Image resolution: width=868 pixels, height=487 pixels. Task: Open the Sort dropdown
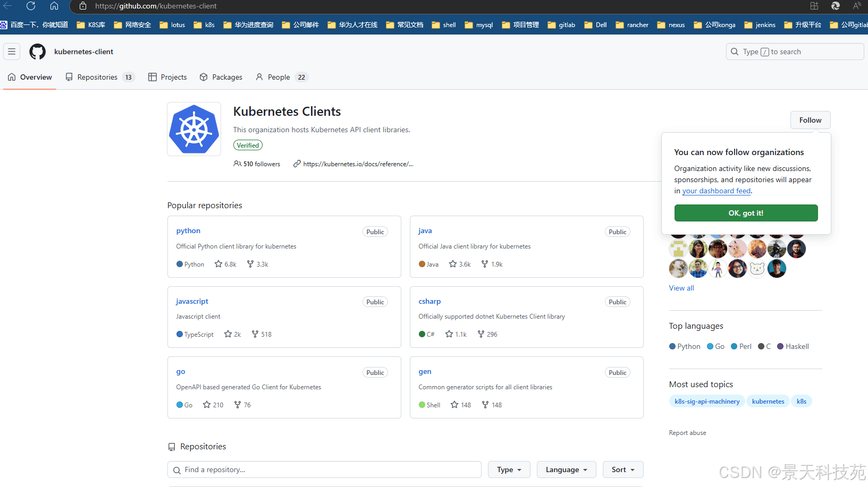click(x=622, y=469)
